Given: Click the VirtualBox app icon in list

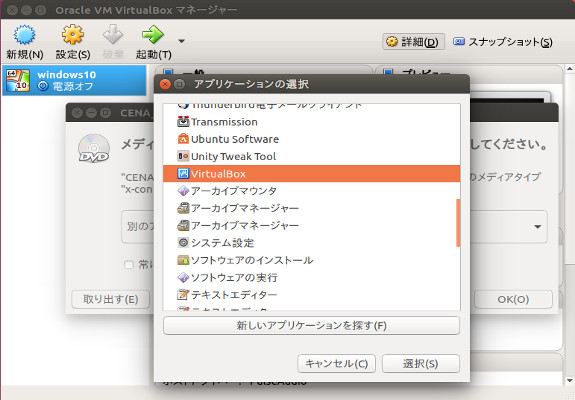Looking at the screenshot, I should (x=183, y=173).
